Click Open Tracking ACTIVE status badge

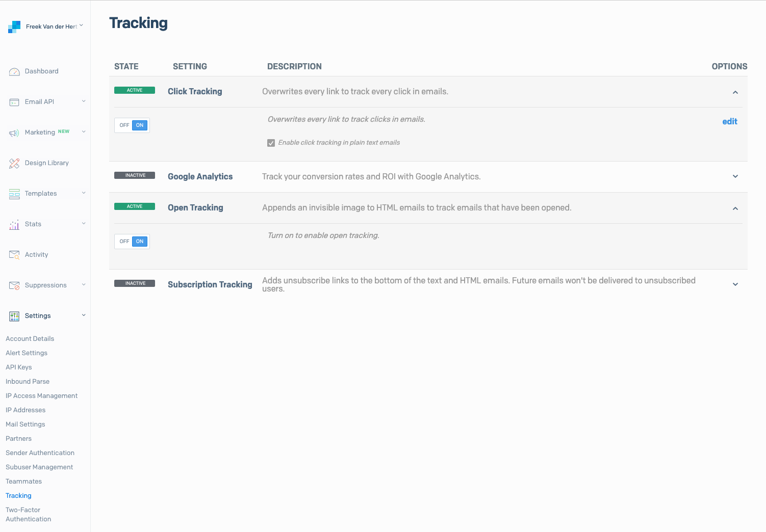click(x=135, y=206)
